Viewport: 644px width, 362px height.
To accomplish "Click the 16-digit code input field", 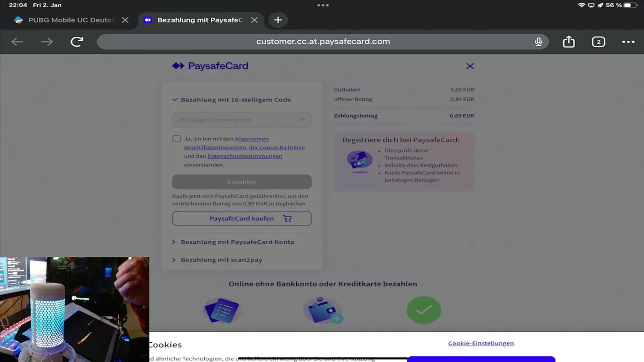I will tap(242, 119).
